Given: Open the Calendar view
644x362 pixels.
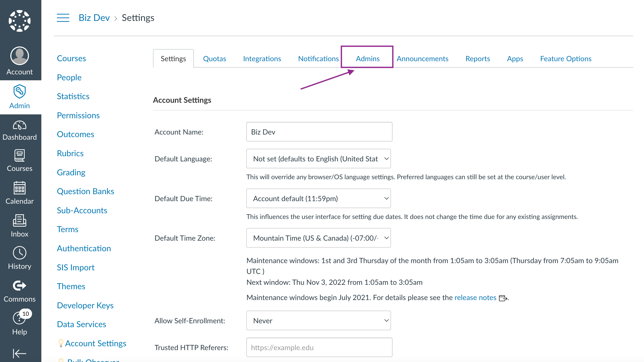Looking at the screenshot, I should [x=19, y=193].
